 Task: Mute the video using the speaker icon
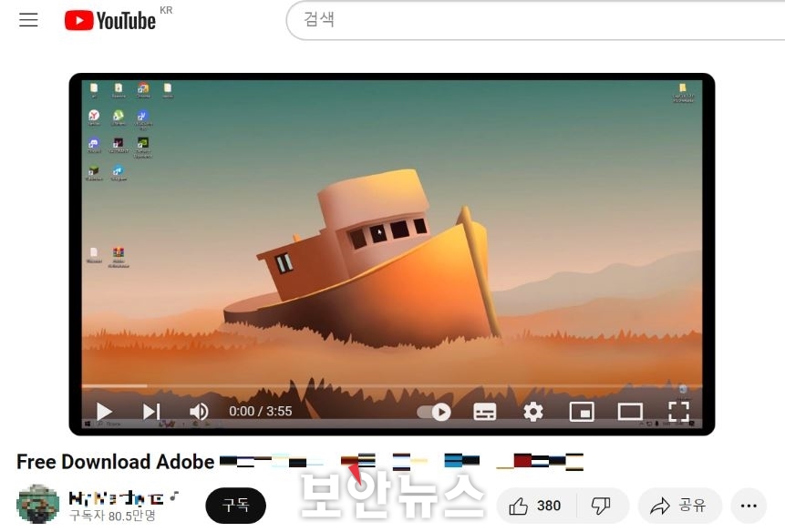pos(199,412)
